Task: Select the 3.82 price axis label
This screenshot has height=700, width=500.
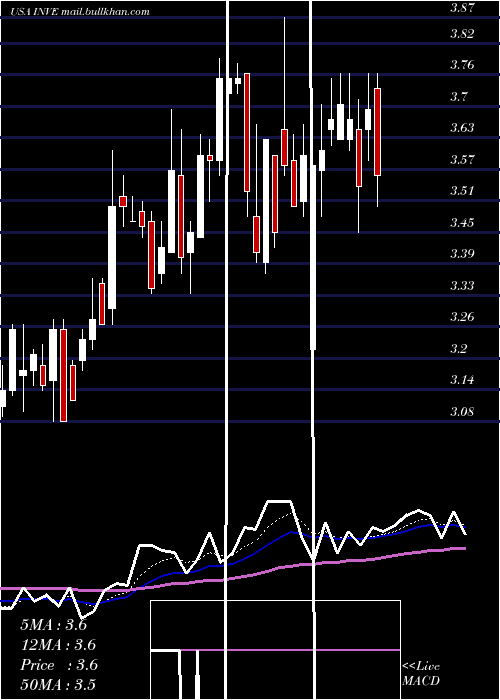Action: point(462,34)
